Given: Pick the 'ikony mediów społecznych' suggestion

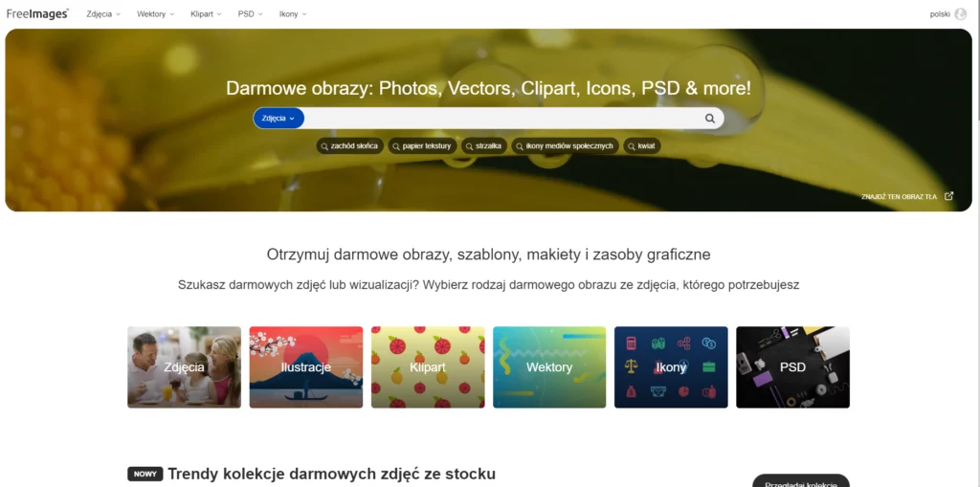Looking at the screenshot, I should [566, 145].
